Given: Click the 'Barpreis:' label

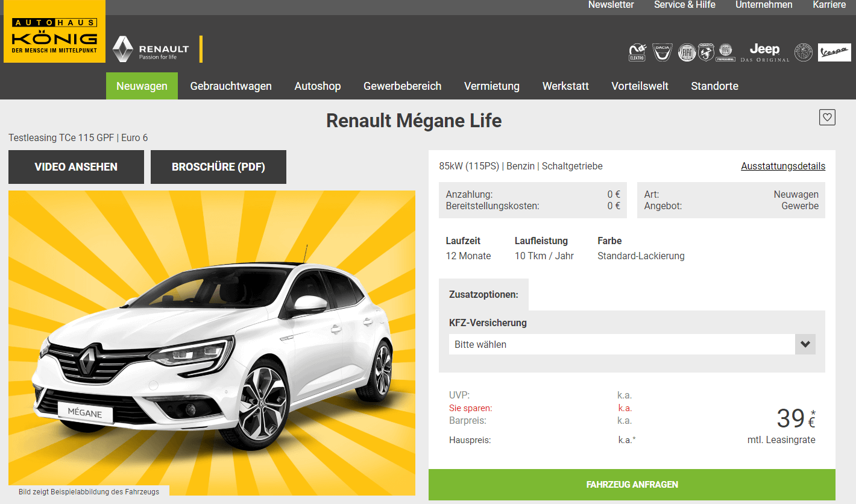Looking at the screenshot, I should pos(468,420).
